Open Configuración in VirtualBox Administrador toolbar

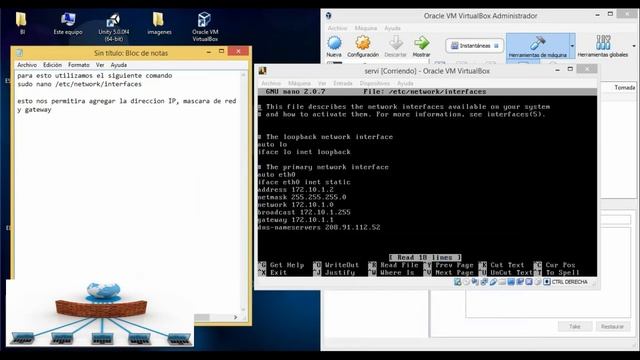coord(363,46)
